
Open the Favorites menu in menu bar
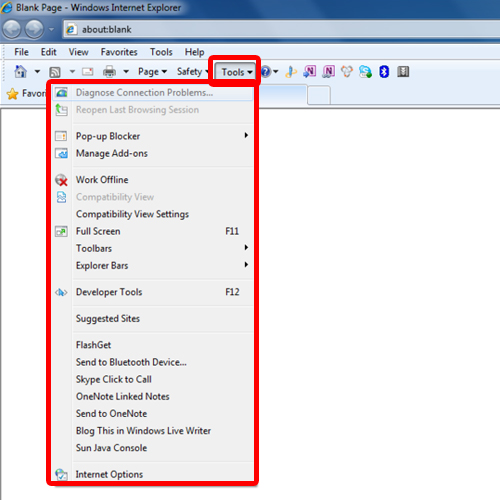pyautogui.click(x=119, y=52)
